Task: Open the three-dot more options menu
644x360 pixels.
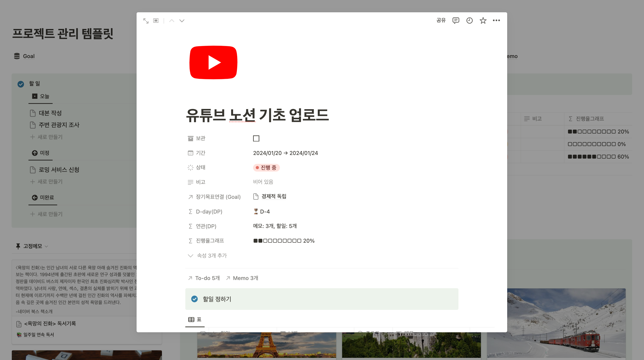Action: 496,20
